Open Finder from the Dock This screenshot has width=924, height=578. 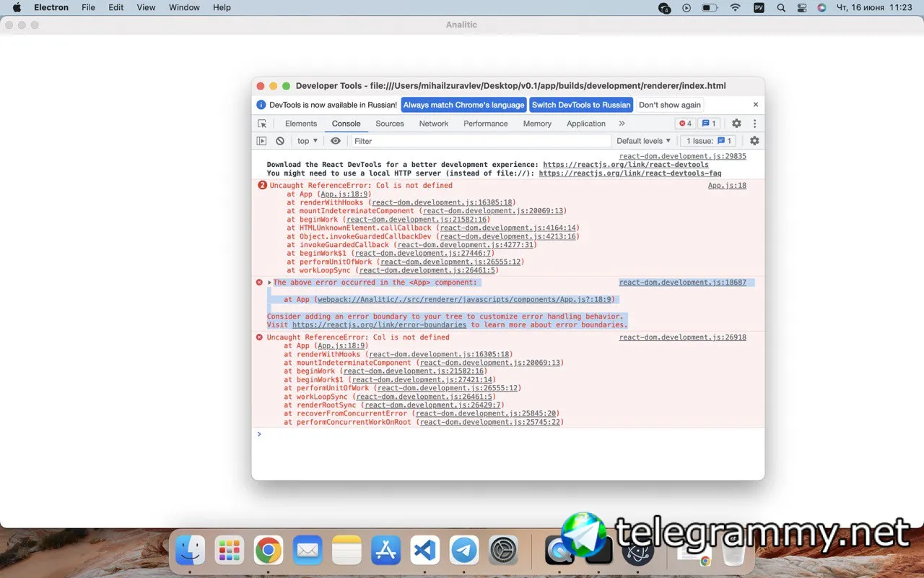point(191,551)
